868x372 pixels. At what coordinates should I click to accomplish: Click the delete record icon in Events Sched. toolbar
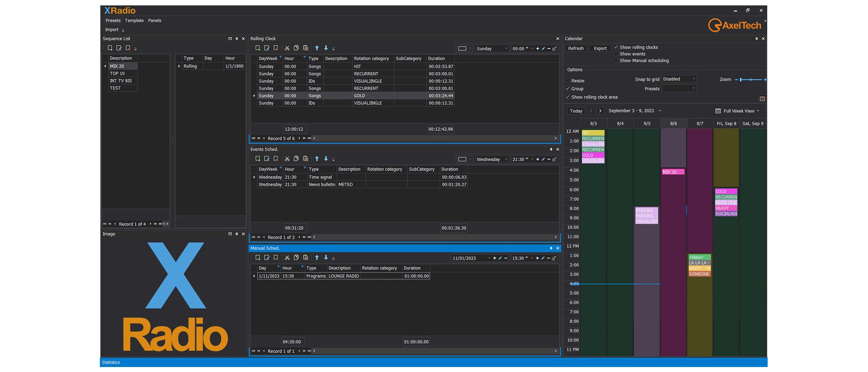click(x=276, y=159)
